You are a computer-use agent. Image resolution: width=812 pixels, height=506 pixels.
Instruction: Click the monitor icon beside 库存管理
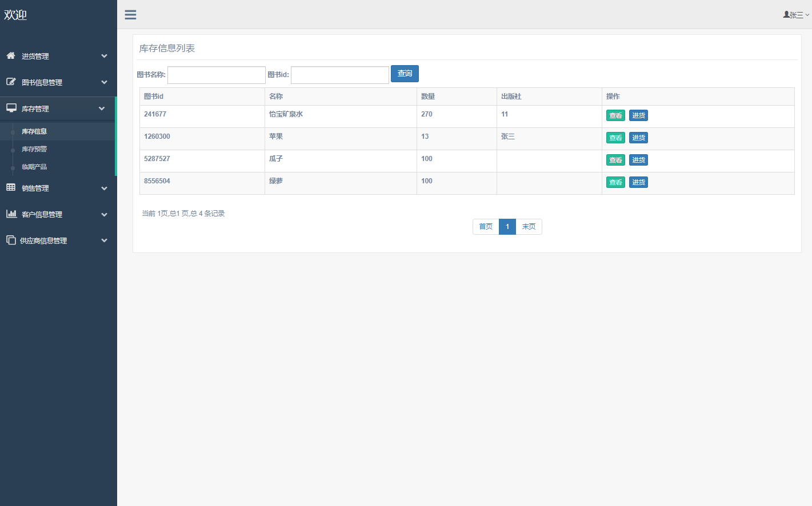click(11, 108)
